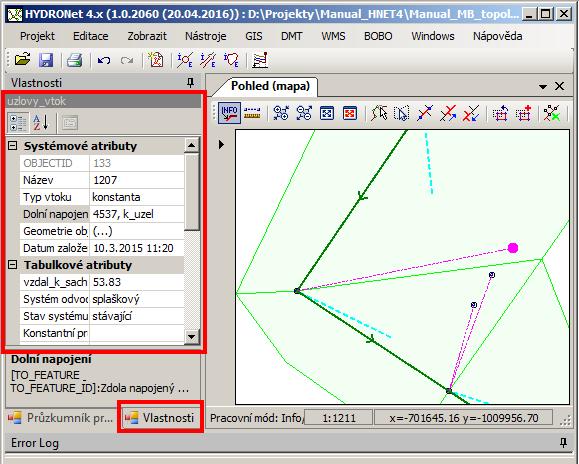Click the greyed redo arrow icon
Viewport: 579px width, 464px height.
pyautogui.click(x=127, y=60)
